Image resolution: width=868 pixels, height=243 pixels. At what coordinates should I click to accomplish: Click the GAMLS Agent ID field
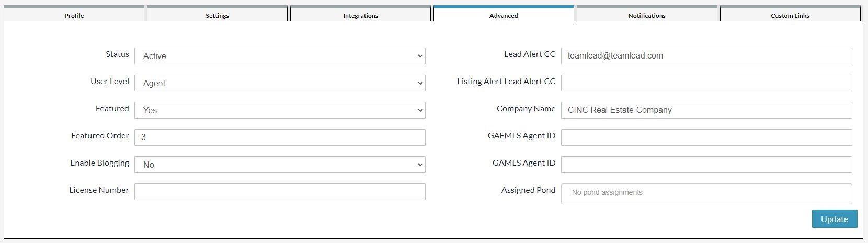coord(706,165)
